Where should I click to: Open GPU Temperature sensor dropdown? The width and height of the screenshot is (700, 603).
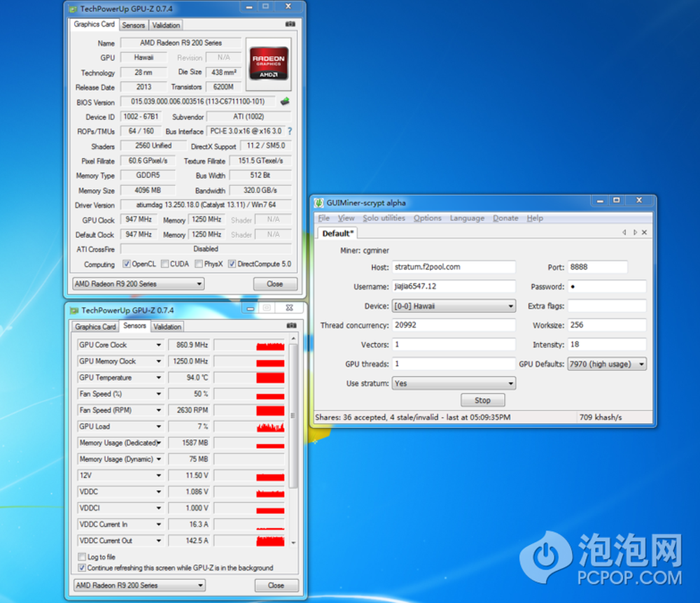tap(158, 377)
